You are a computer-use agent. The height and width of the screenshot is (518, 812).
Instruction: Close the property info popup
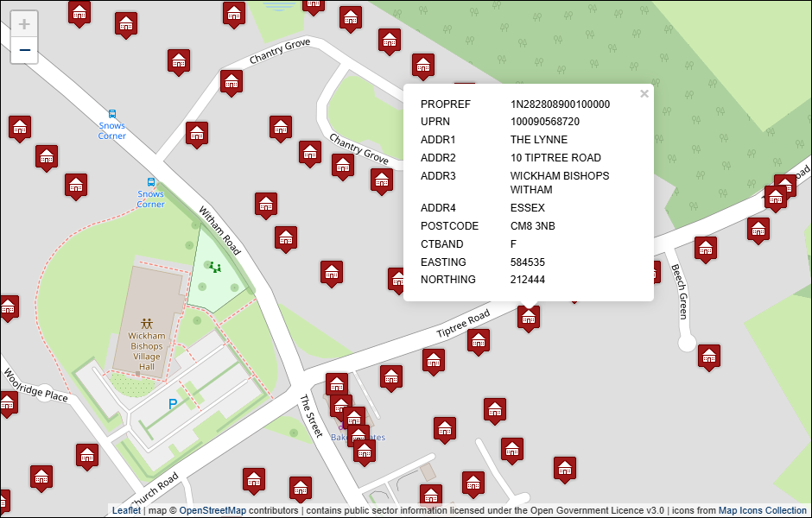point(644,93)
